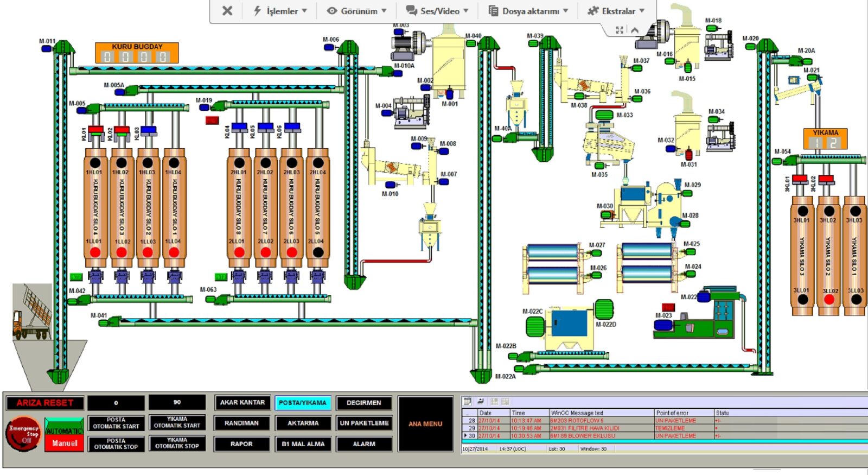The image size is (868, 475).
Task: Click the Emergency Stop round button
Action: [x=23, y=433]
